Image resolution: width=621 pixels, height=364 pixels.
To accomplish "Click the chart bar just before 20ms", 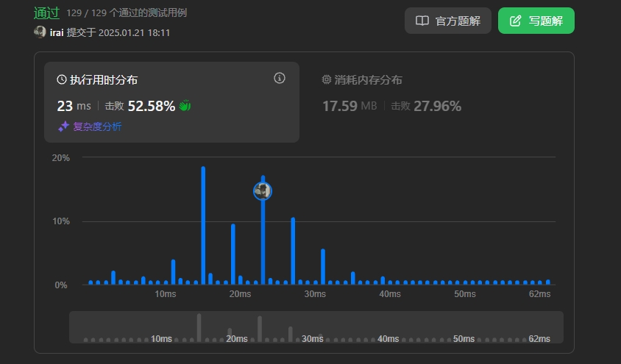I will [x=233, y=254].
